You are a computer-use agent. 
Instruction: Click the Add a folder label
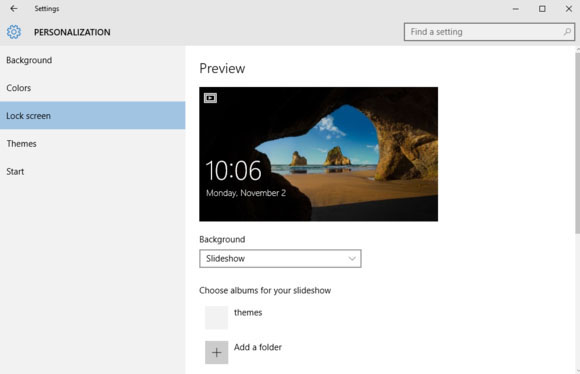point(258,347)
